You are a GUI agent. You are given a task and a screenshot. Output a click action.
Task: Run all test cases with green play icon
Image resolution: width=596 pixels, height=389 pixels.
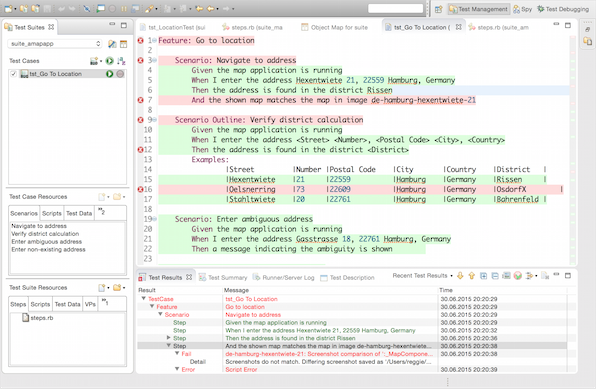tap(109, 61)
